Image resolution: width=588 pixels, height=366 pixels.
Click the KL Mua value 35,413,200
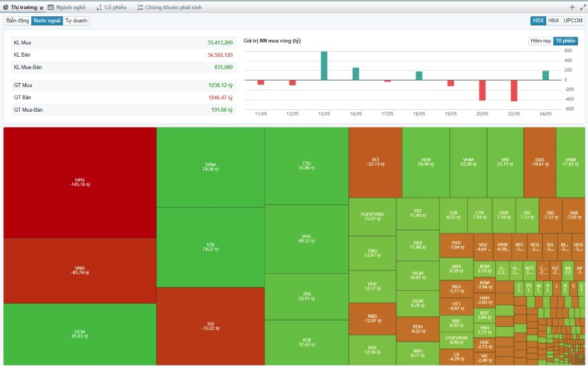click(220, 42)
